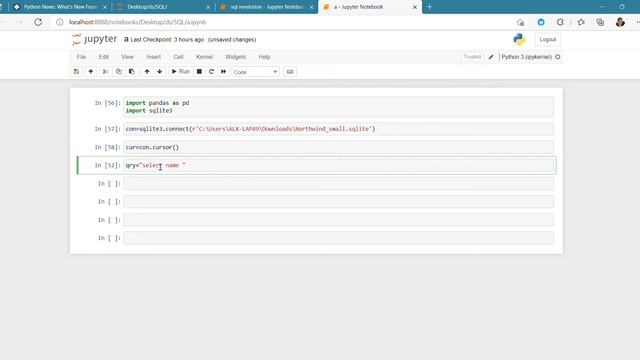Viewport: 640px width, 360px height.
Task: Click the In [56] cell prompt
Action: click(x=108, y=103)
